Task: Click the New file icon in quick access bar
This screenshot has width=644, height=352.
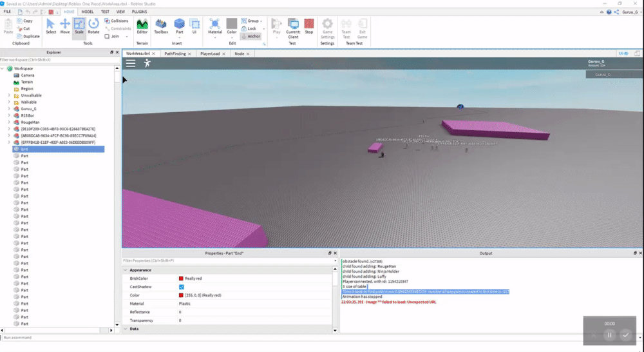Action: click(20, 12)
